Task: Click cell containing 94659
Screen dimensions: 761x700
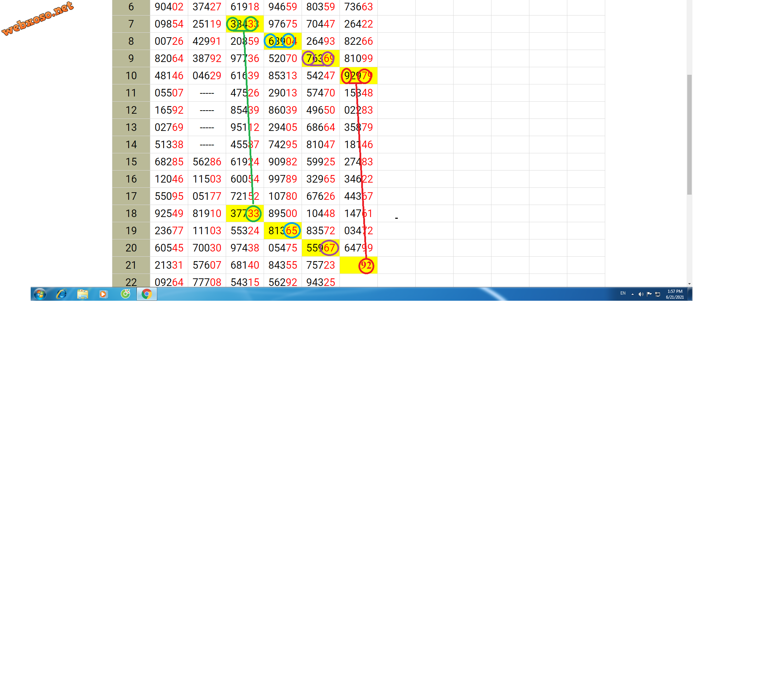Action: coord(283,7)
